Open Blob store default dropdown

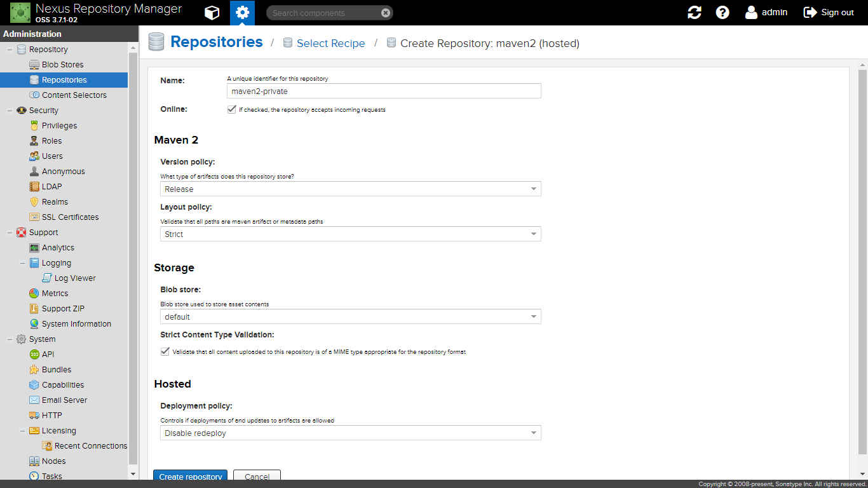(x=351, y=316)
